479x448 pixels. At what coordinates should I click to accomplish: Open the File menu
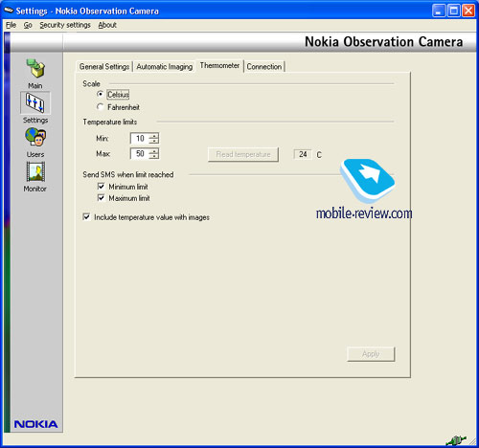[11, 25]
